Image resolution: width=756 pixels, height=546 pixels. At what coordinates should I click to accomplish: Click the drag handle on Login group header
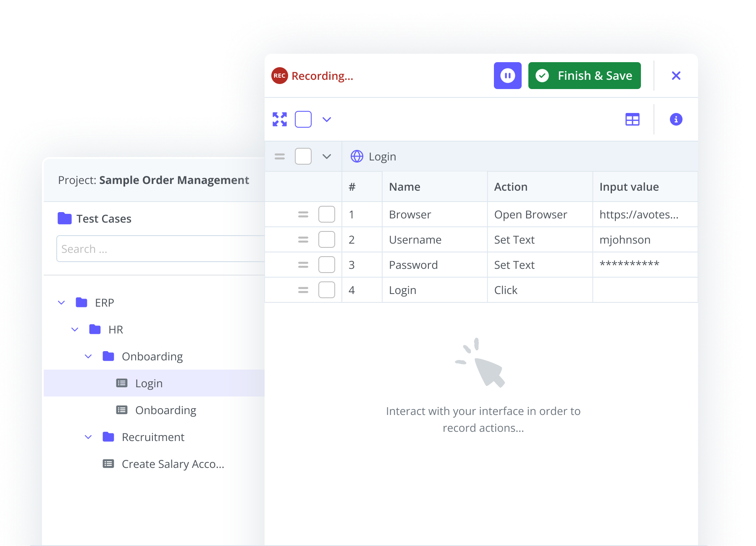tap(280, 157)
